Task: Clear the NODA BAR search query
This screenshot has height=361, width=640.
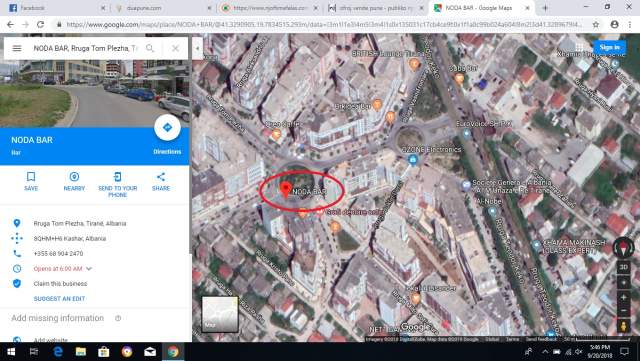Action: [x=176, y=48]
